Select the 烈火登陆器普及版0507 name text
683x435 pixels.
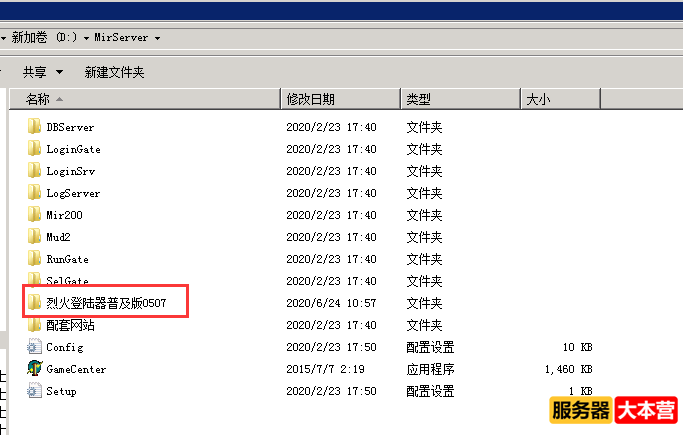(x=106, y=303)
